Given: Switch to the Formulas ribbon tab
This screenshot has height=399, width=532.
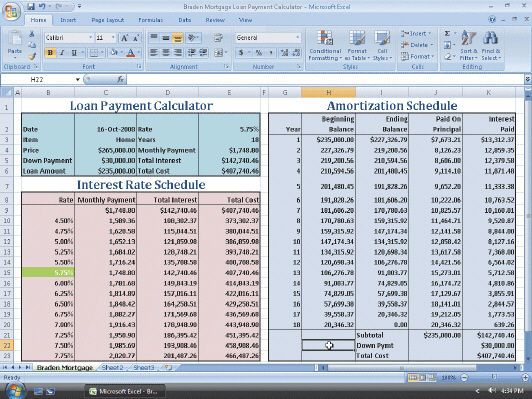Looking at the screenshot, I should coord(151,20).
